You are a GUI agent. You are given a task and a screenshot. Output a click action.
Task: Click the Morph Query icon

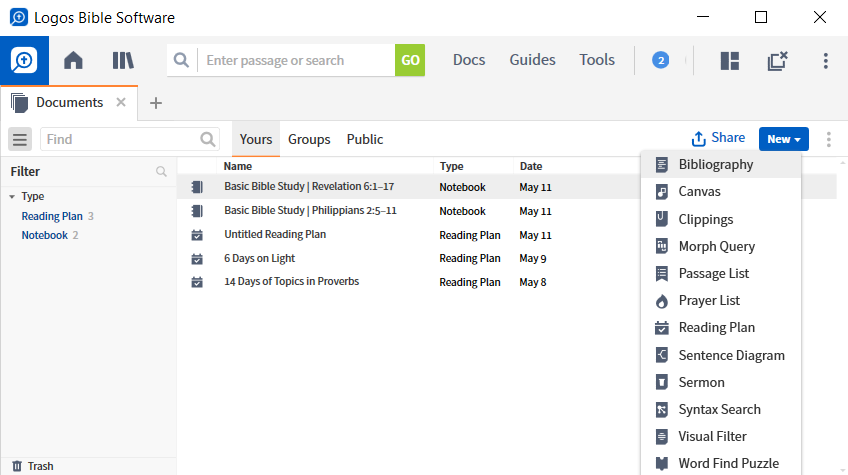click(x=661, y=246)
